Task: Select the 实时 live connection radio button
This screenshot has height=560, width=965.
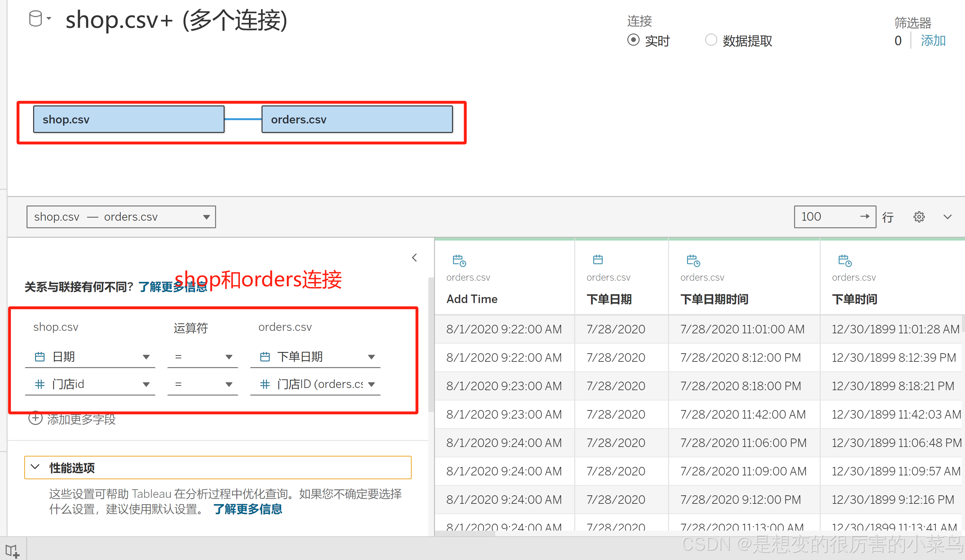Action: click(633, 40)
